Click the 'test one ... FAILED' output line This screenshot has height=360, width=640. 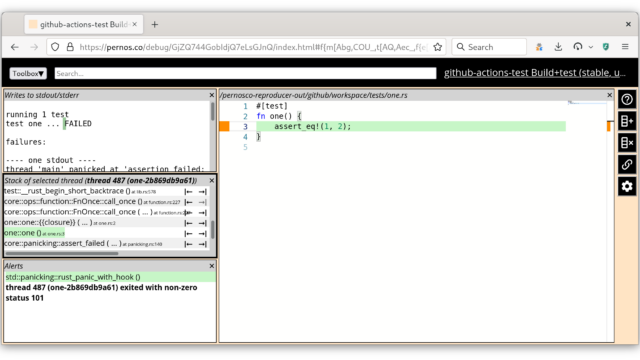[x=49, y=124]
